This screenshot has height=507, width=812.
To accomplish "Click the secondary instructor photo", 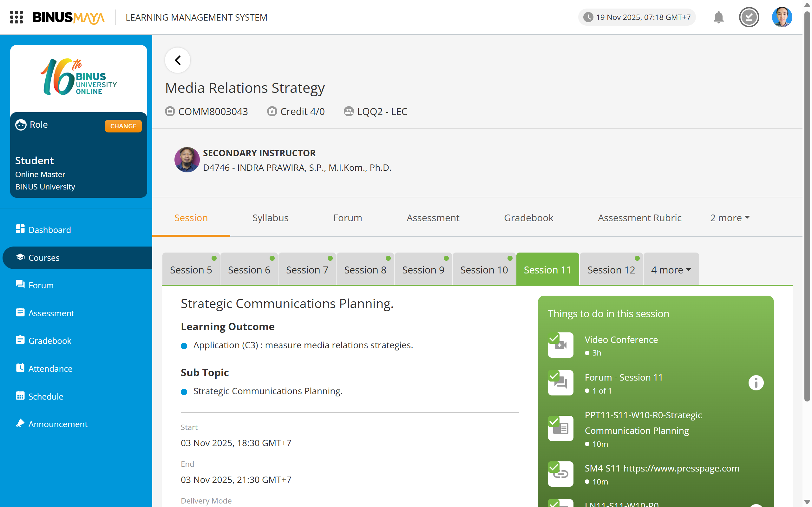I will pos(187,160).
